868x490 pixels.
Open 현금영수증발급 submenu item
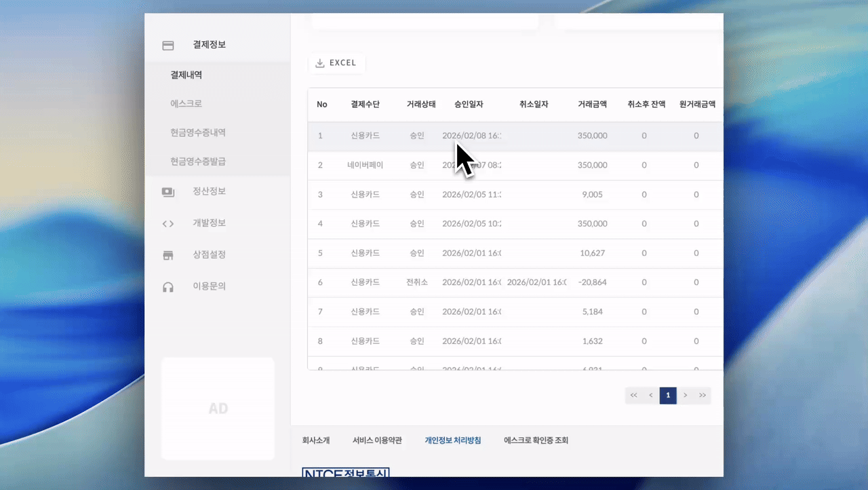point(197,162)
